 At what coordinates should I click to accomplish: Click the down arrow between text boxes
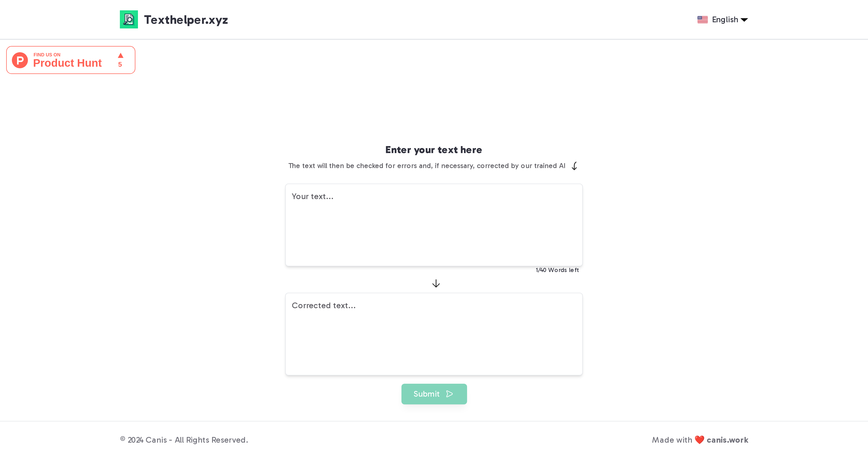coord(436,283)
